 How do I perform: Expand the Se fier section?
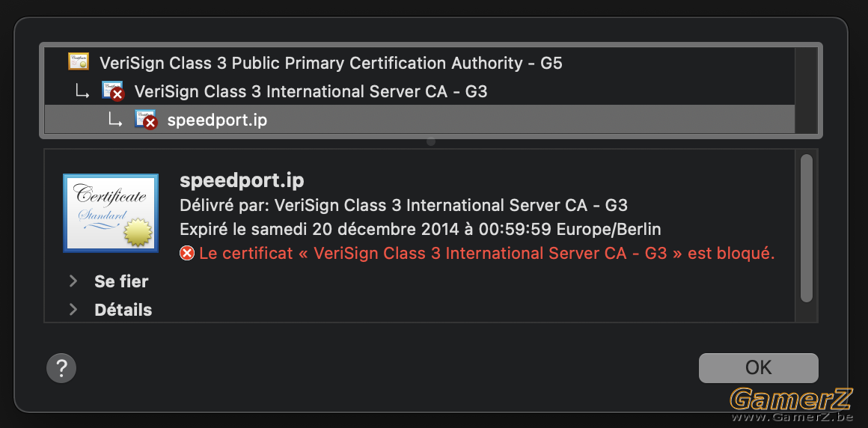(73, 281)
